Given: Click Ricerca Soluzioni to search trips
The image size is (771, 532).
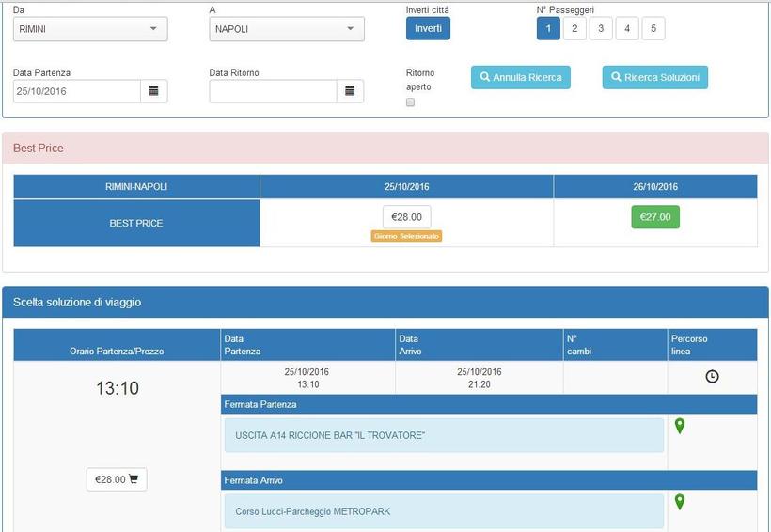Looking at the screenshot, I should 654,77.
